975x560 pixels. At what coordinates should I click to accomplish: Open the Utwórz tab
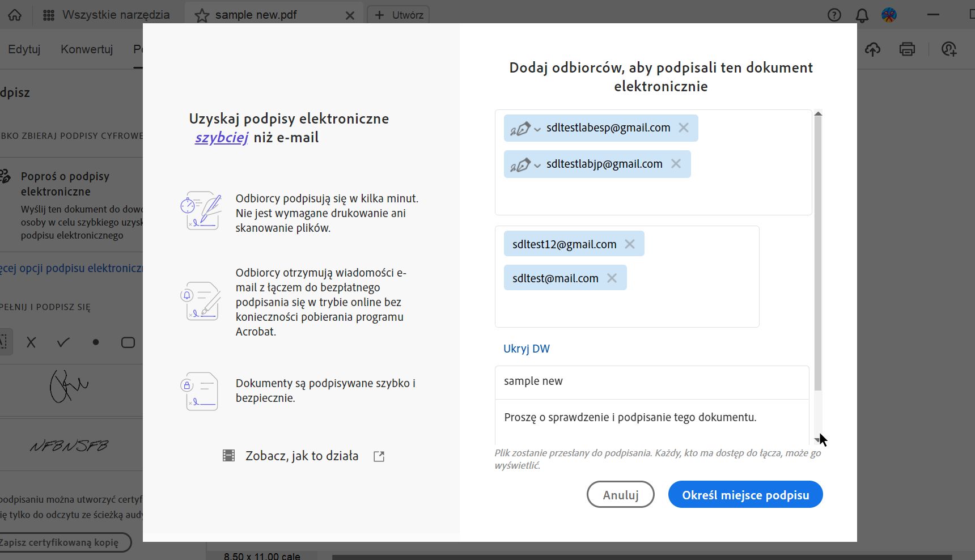[399, 15]
